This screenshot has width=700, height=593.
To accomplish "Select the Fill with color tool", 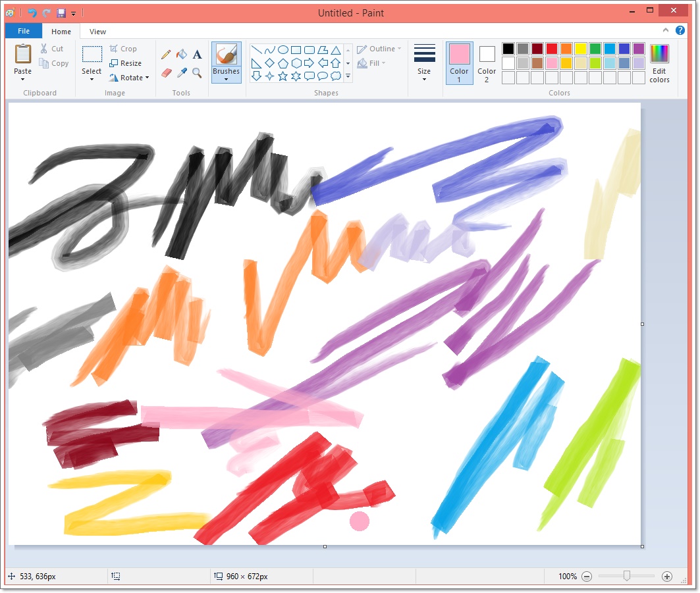I will click(x=180, y=54).
